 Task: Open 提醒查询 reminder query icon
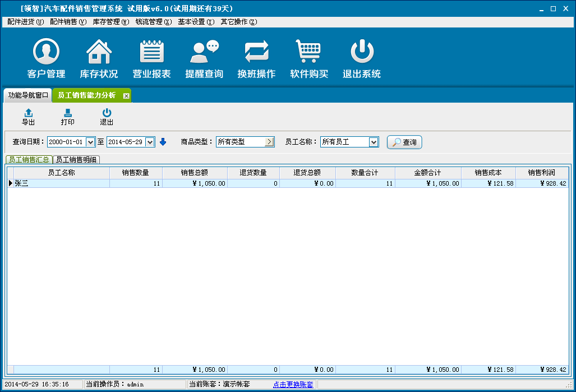[204, 52]
